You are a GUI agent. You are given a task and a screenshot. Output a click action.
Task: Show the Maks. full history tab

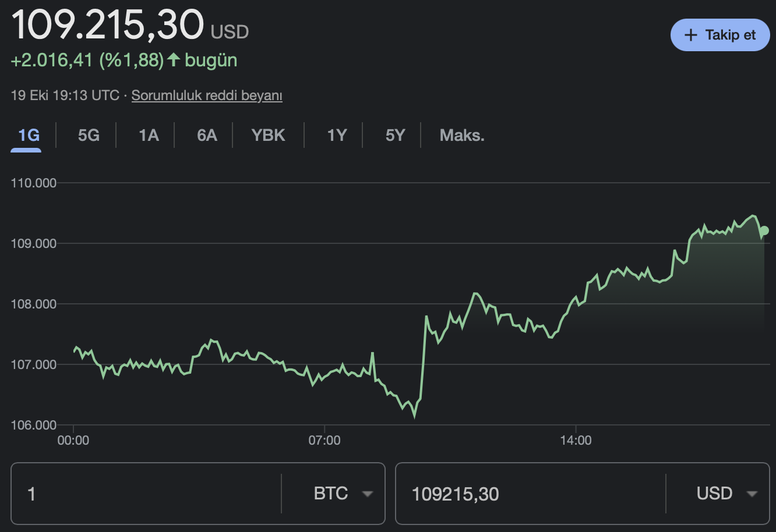(462, 136)
